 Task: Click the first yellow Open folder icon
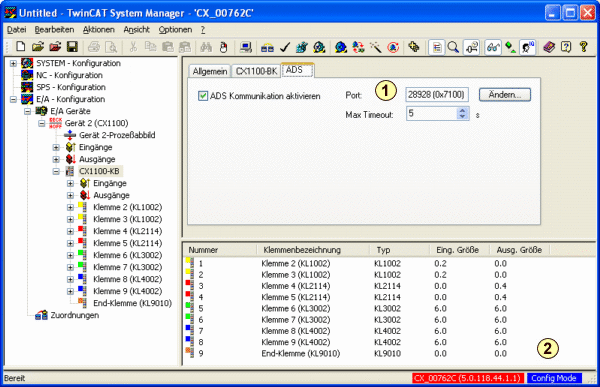38,47
